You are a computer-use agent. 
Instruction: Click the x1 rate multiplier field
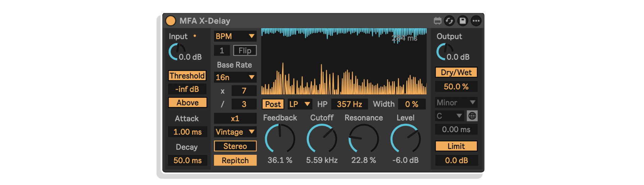[235, 118]
